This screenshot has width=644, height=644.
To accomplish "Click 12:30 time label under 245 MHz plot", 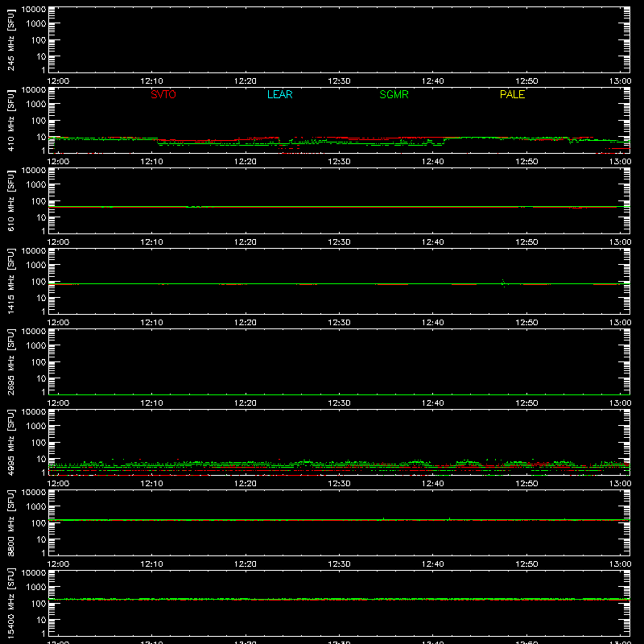I will point(339,81).
